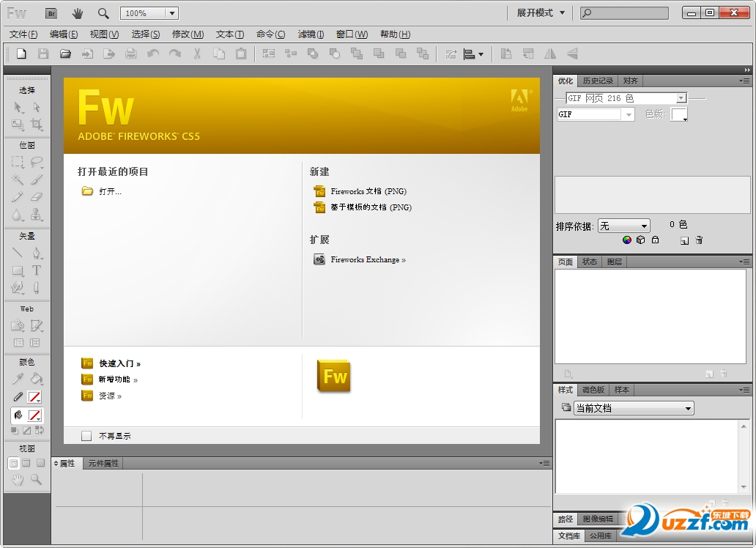Select the Text tool
756x548 pixels.
click(x=36, y=270)
